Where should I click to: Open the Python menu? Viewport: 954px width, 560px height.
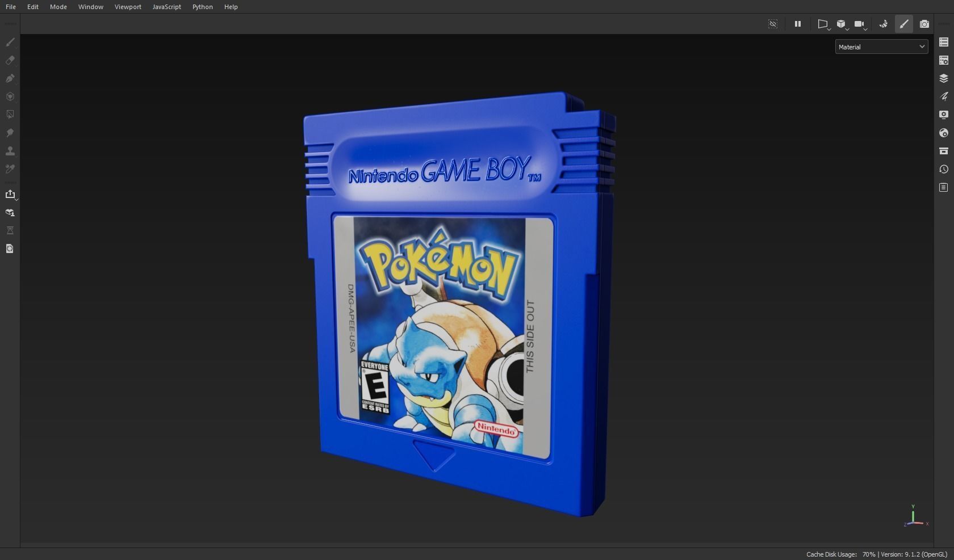click(203, 7)
